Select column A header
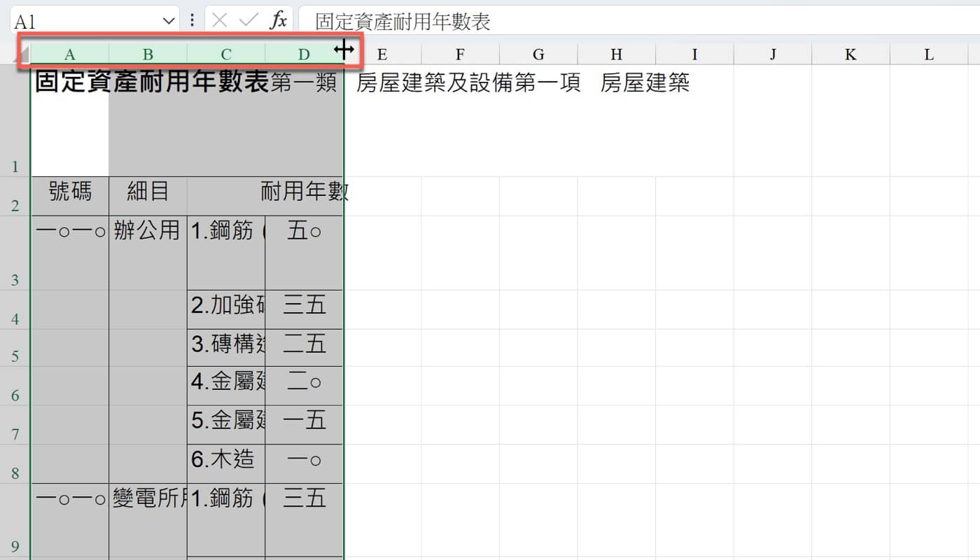Viewport: 980px width, 560px height. click(70, 55)
